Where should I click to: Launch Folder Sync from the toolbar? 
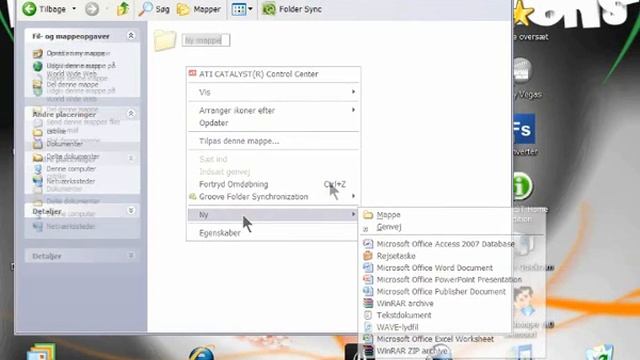coord(292,9)
